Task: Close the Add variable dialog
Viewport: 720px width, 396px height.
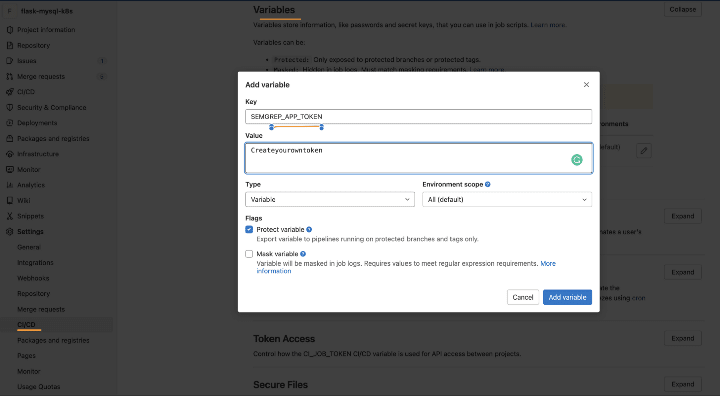Action: (586, 85)
